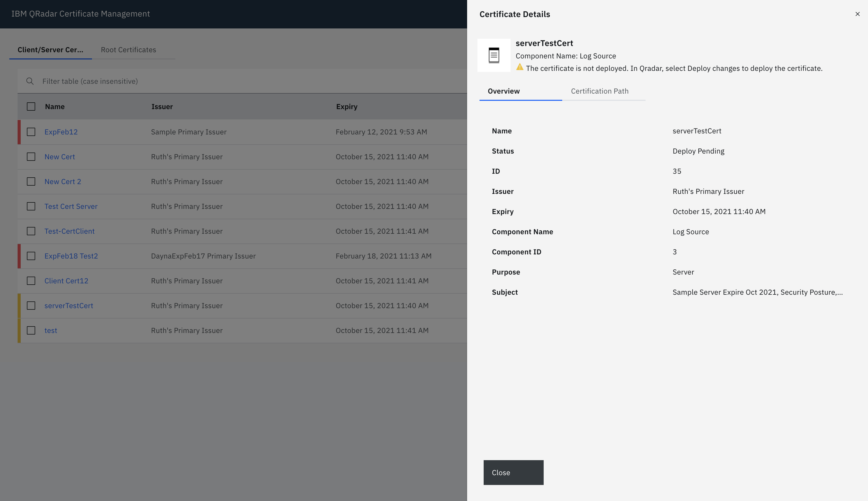Screen dimensions: 868x501
Task: Open the Test Cert Server link
Action: pos(71,207)
